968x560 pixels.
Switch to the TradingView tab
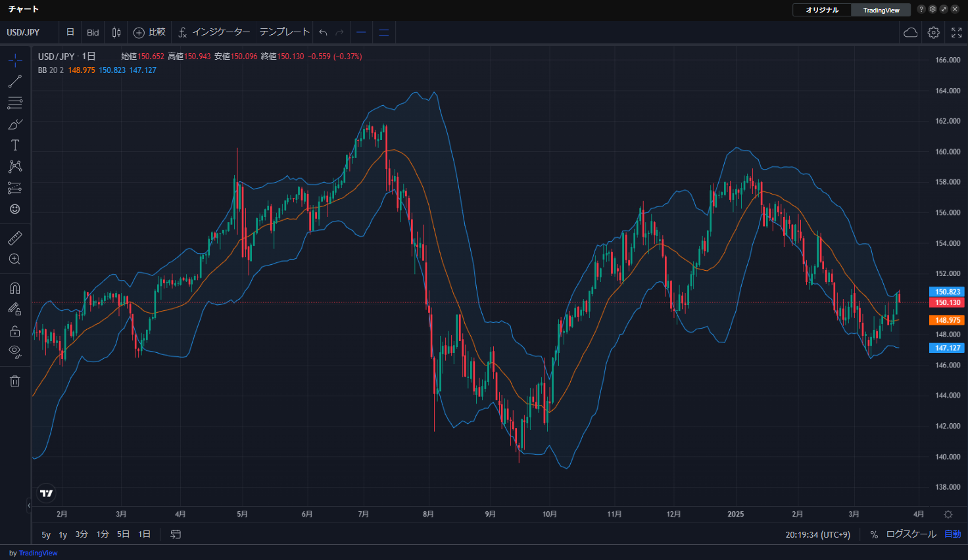[881, 10]
